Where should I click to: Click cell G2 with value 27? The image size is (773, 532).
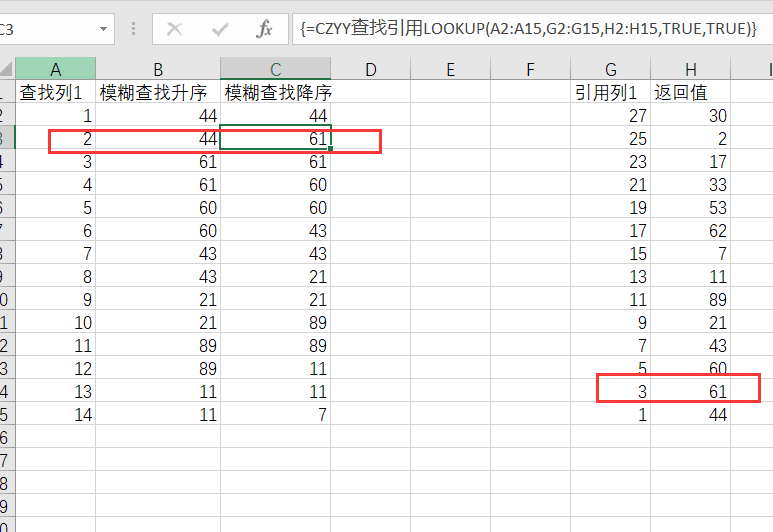point(611,114)
